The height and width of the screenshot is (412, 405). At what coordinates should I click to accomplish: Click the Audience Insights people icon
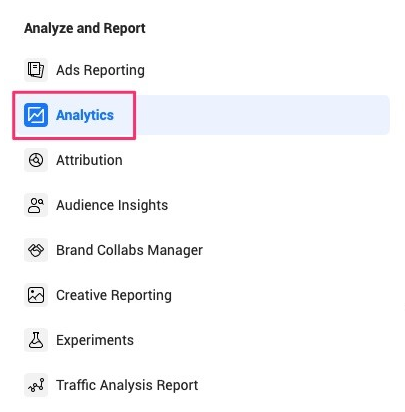36,205
